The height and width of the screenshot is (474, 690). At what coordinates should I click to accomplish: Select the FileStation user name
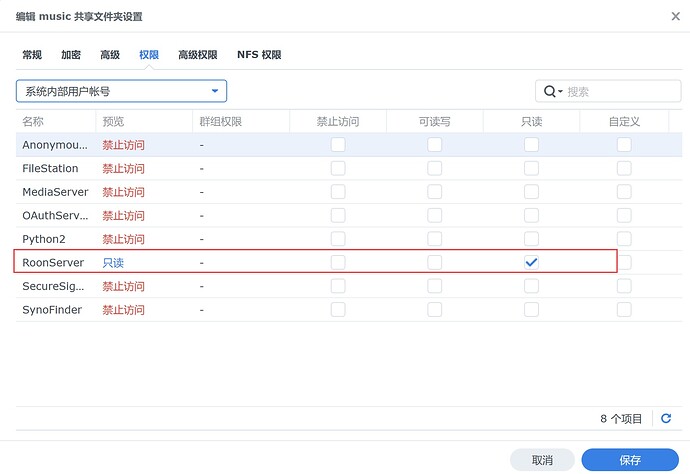tap(50, 169)
